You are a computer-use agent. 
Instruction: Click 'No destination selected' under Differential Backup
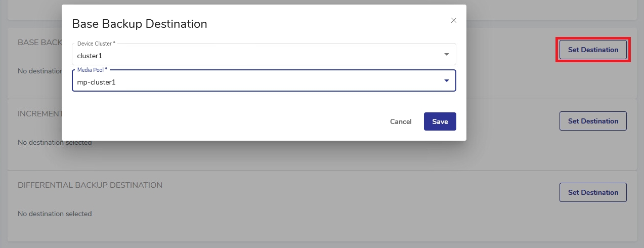coord(55,214)
